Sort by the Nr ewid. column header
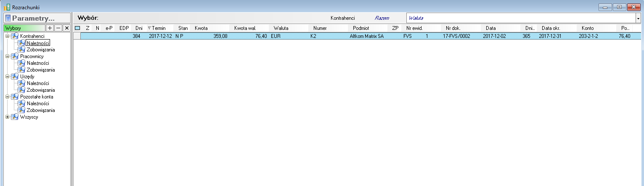Screen dimensions: 644x186 414,28
